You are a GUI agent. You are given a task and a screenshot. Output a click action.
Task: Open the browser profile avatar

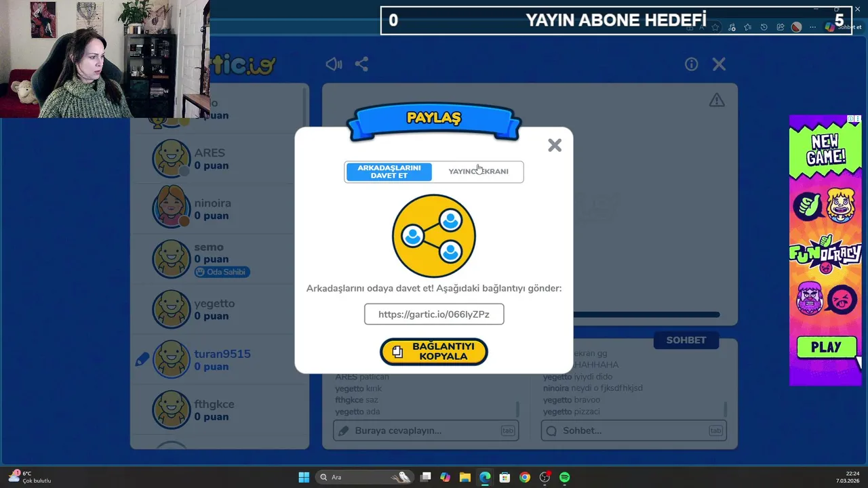tap(796, 27)
